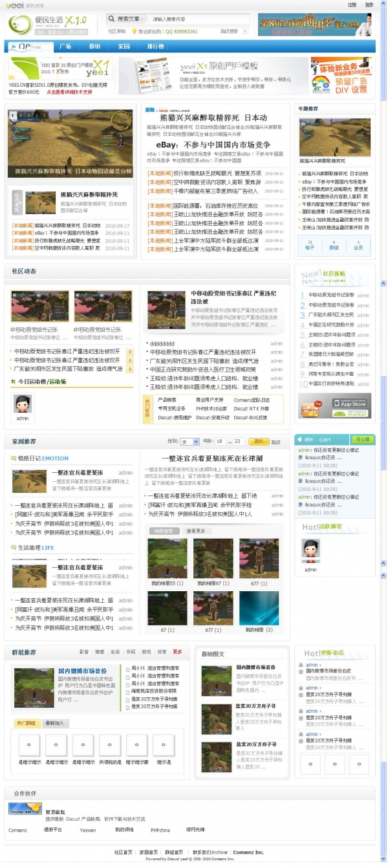Click the page vertical scrollbar
The height and width of the screenshot is (868, 388).
pyautogui.click(x=383, y=433)
